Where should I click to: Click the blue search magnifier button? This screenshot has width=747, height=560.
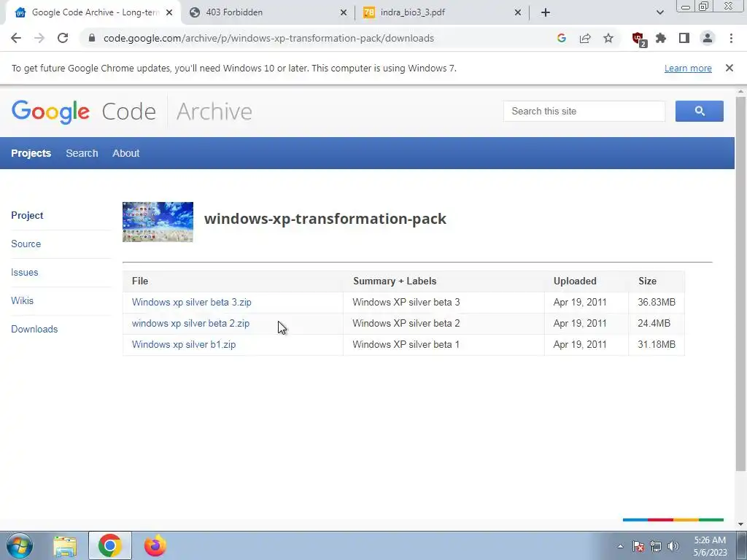pyautogui.click(x=699, y=111)
